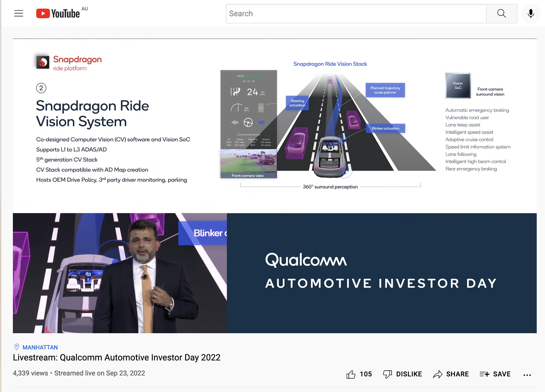
Task: Click the DISLIKE label
Action: (409, 374)
